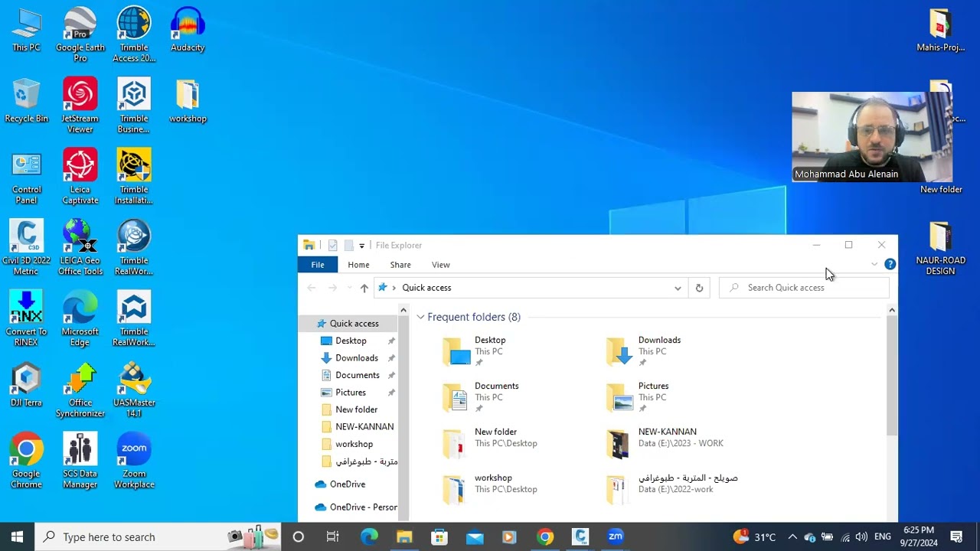Select the workshop folder on desktop
980x551 pixels.
[188, 100]
